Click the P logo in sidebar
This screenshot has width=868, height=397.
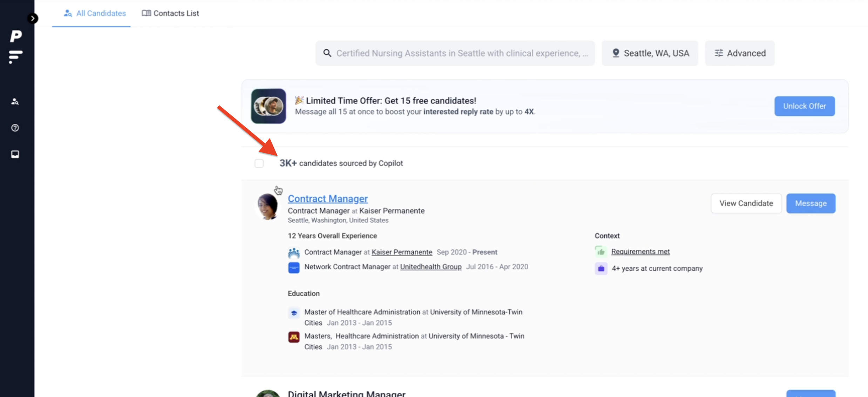tap(16, 36)
